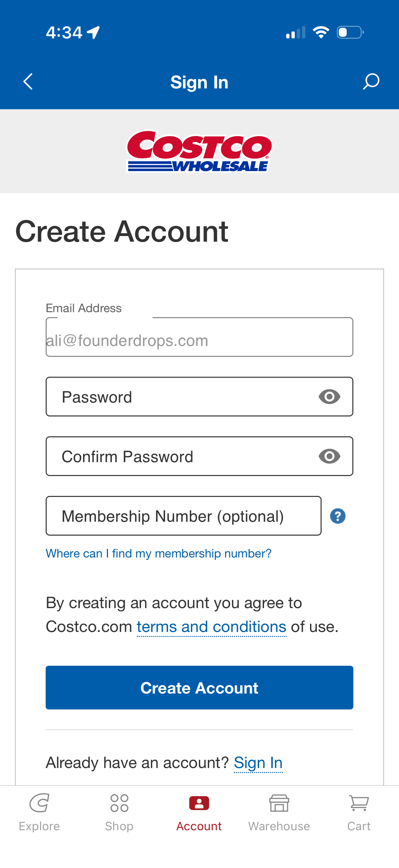Open the terms and conditions link

211,627
